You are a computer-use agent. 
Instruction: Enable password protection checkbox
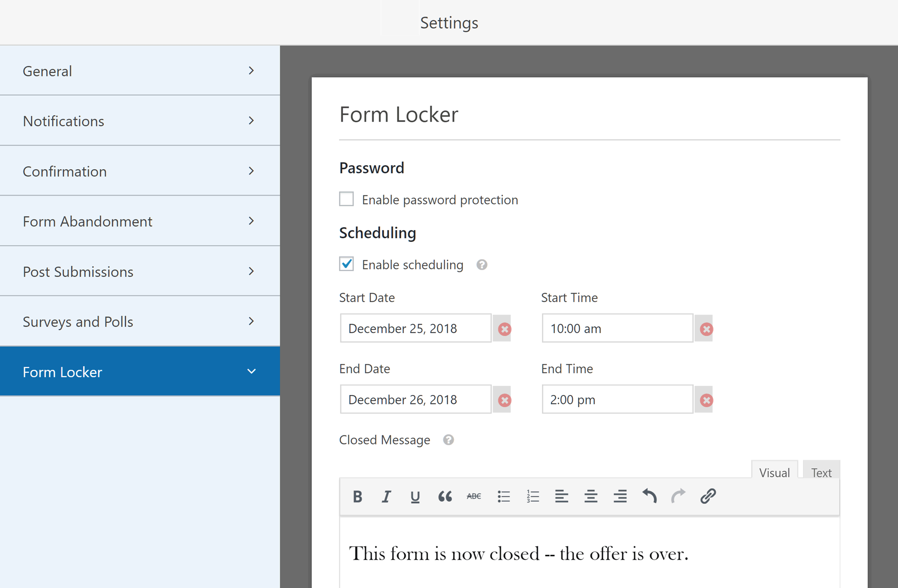coord(347,199)
